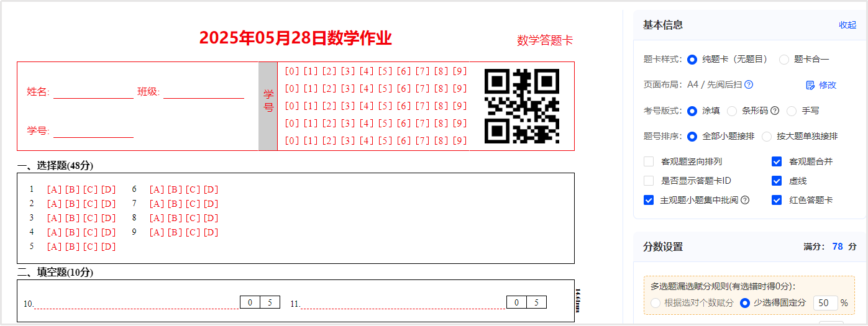
Task: Click the help icon after 主观题小题集中批阅
Action: click(x=745, y=200)
